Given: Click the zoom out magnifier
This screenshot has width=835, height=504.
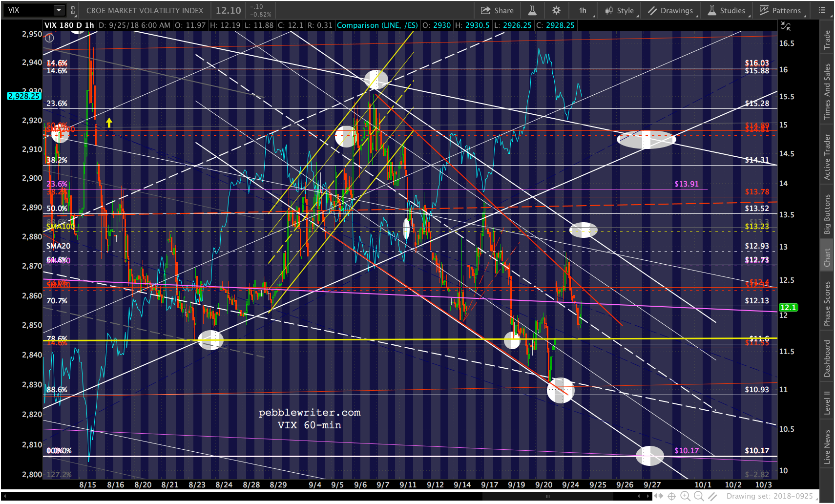Looking at the screenshot, I should coord(699,496).
